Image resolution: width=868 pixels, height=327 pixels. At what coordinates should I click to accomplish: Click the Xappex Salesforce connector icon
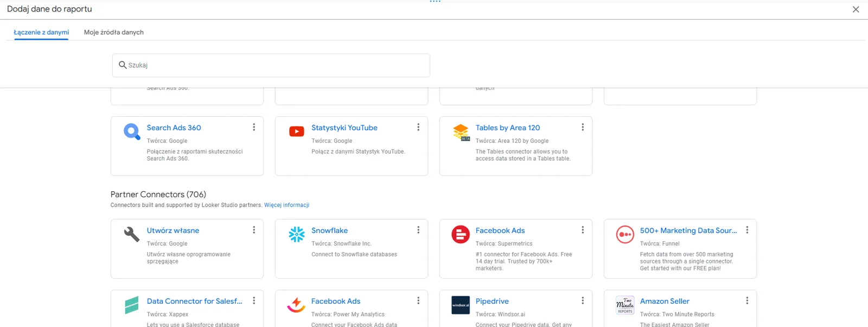point(132,305)
